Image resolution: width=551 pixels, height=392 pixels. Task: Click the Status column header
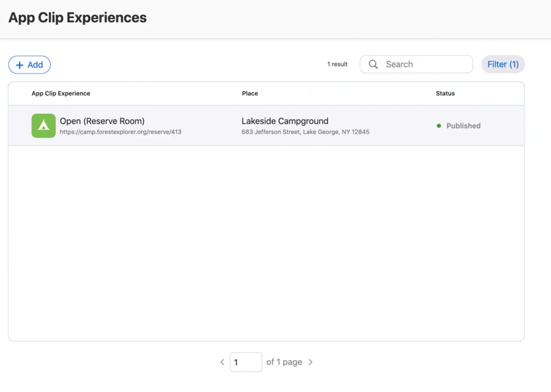click(x=445, y=94)
